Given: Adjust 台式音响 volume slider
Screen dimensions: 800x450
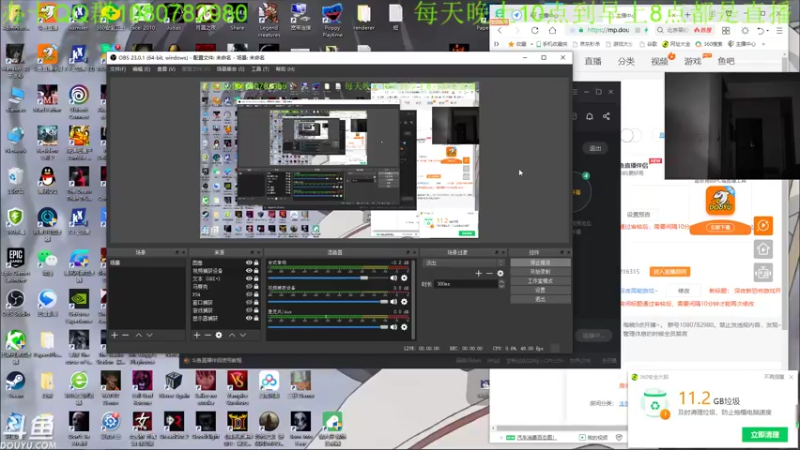Looking at the screenshot, I should point(328,278).
